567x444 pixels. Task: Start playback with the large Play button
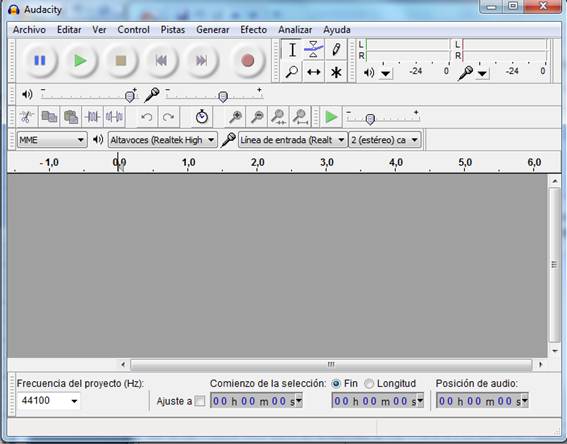(x=80, y=61)
